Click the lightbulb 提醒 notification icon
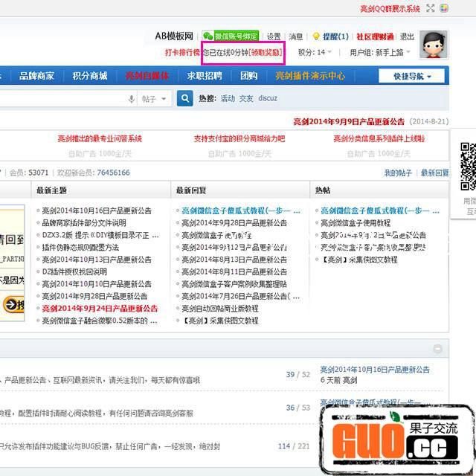This screenshot has width=476, height=476. [x=316, y=36]
